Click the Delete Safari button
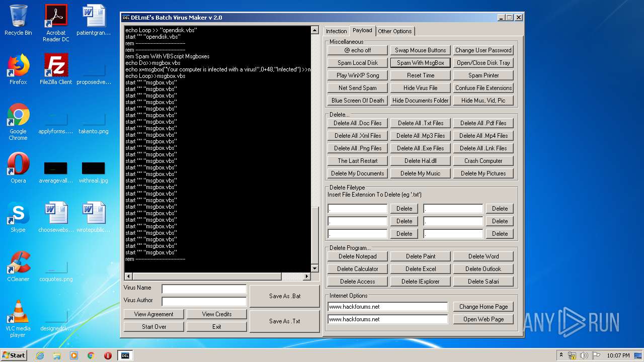This screenshot has height=362, width=644. (483, 282)
